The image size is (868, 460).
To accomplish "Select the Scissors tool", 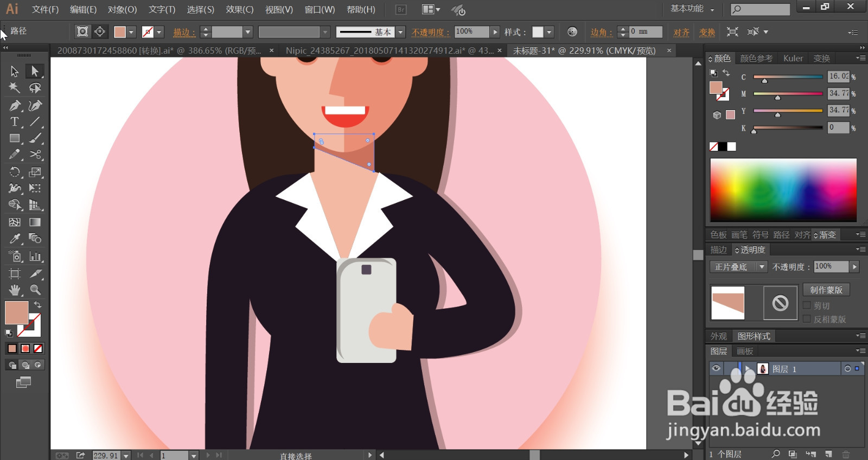I will click(35, 155).
